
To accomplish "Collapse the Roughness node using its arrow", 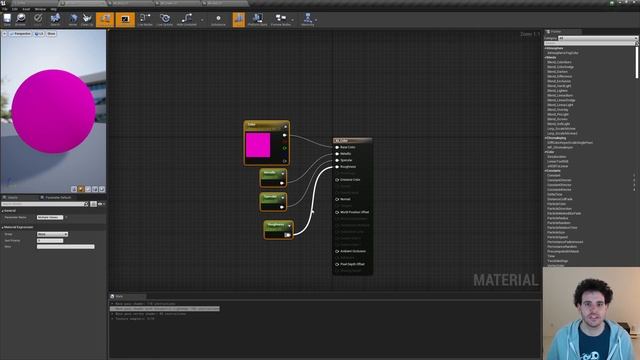I will pos(289,226).
